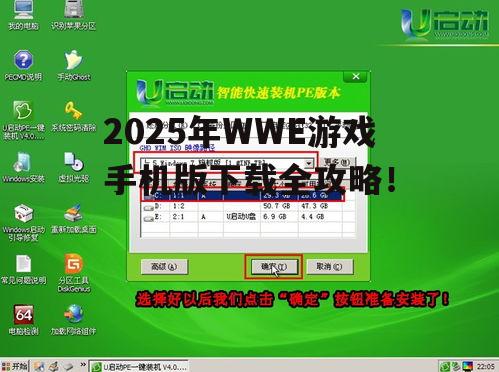Open the 系统密码清除 key icon
499x372 pixels.
tap(74, 116)
